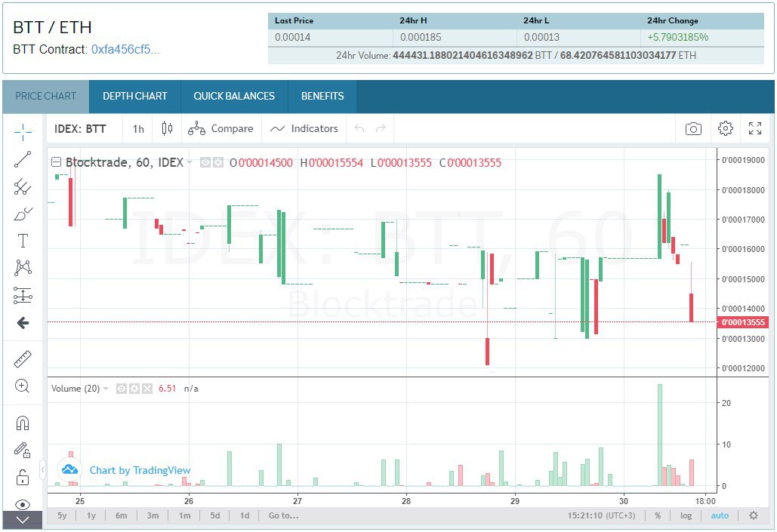
Task: Open the Indicators list
Action: [304, 129]
